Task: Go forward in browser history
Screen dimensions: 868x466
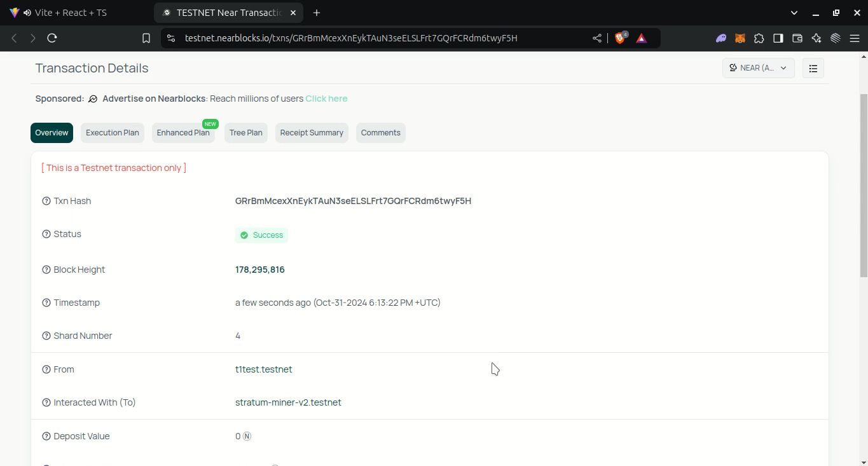Action: [x=33, y=38]
